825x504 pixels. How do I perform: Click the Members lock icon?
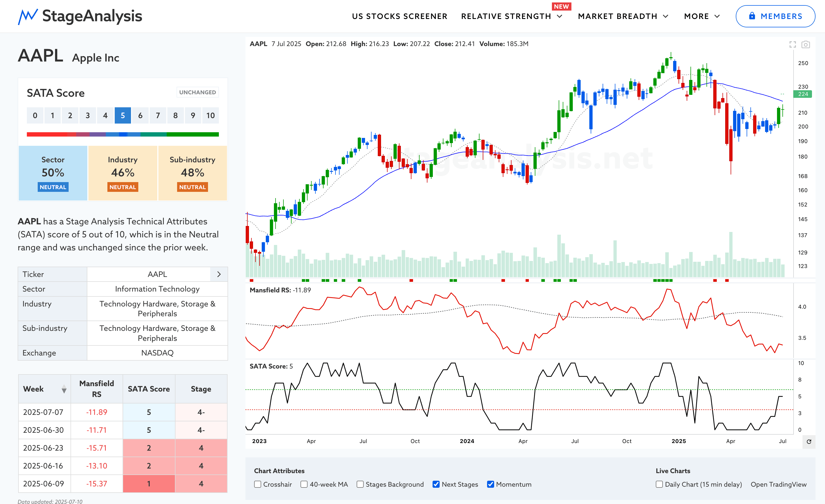tap(752, 16)
